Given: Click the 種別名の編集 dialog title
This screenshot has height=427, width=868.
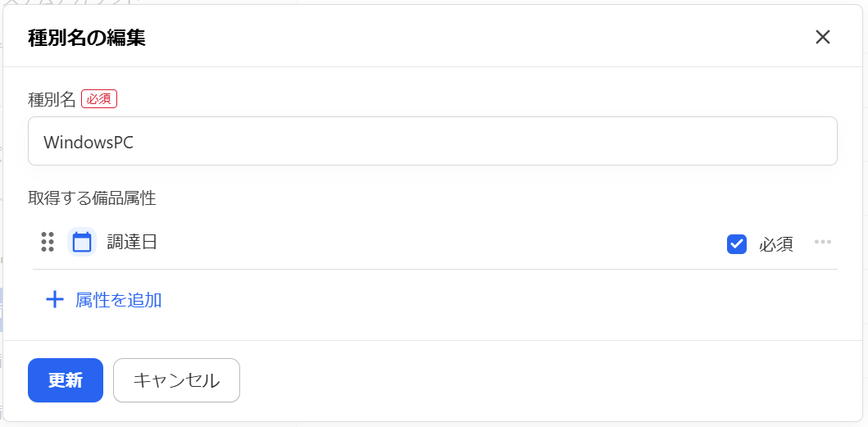Looking at the screenshot, I should click(x=87, y=39).
